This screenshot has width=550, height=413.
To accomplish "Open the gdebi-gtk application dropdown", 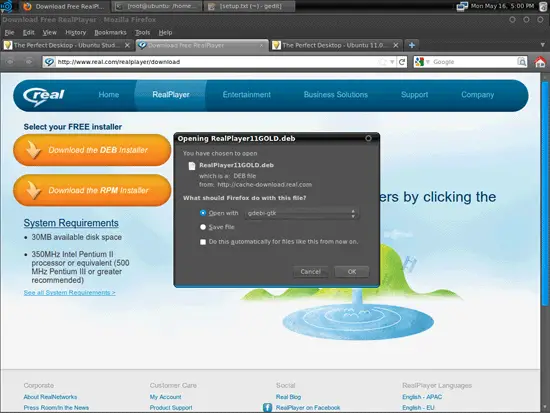I will point(302,213).
